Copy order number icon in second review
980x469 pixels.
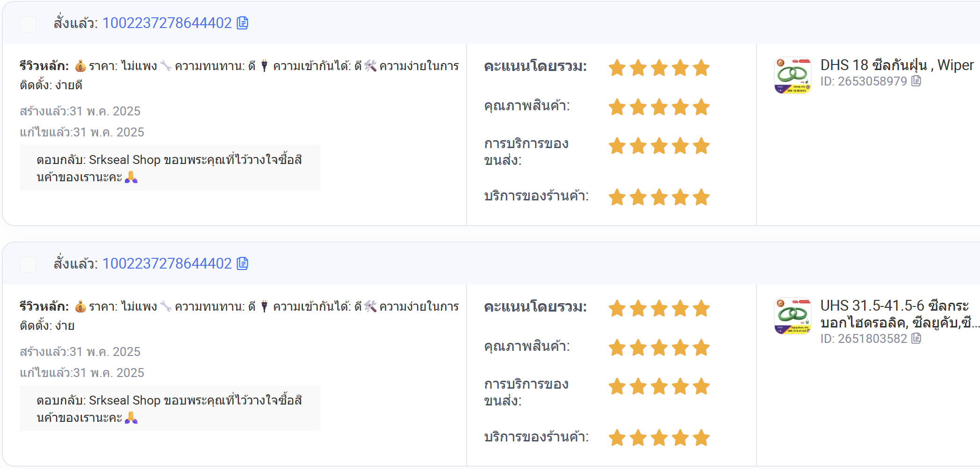243,263
